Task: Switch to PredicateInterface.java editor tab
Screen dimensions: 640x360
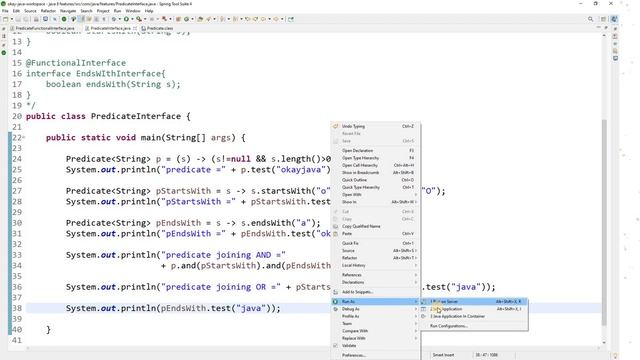Action: [111, 28]
